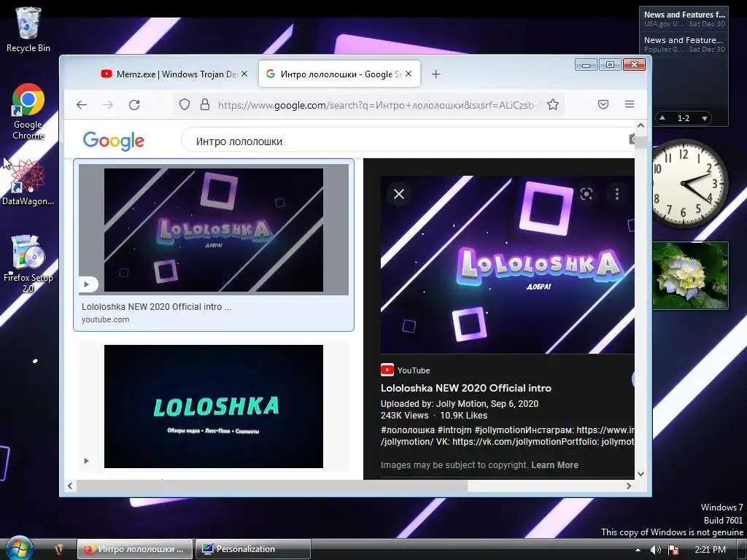Close the Интро лололошки Google tab
Viewport: 747px width, 560px height.
point(409,74)
